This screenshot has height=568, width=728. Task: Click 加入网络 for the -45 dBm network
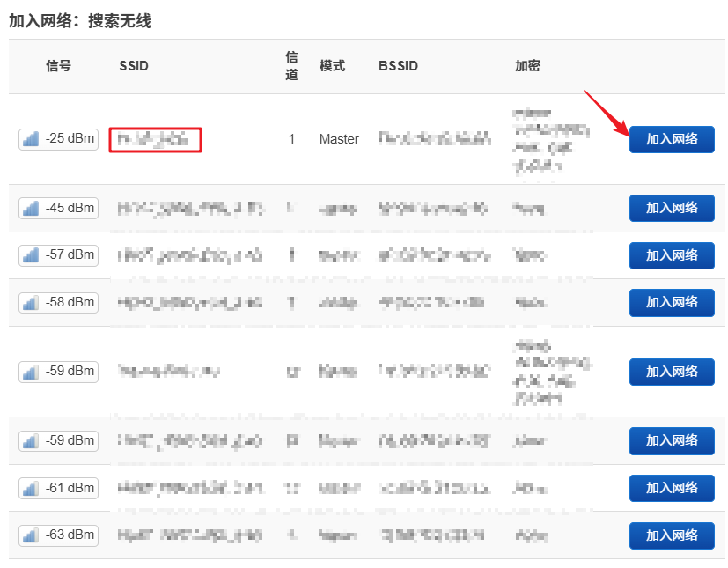(x=672, y=208)
